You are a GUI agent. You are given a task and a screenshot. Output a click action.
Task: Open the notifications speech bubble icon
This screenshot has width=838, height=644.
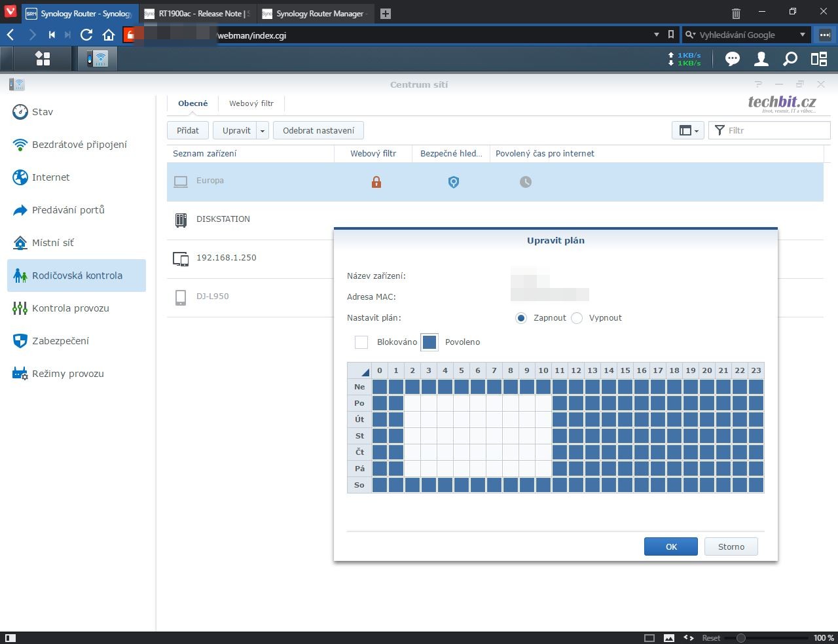pos(733,59)
